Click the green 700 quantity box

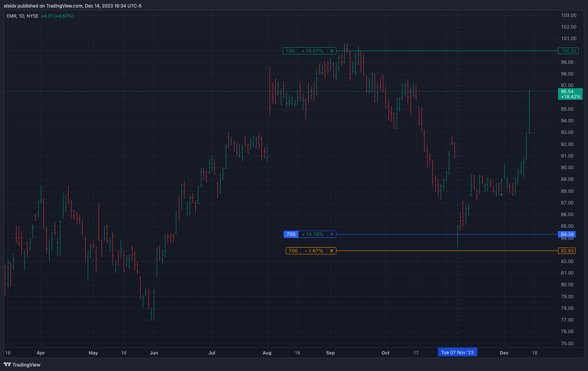tap(290, 51)
